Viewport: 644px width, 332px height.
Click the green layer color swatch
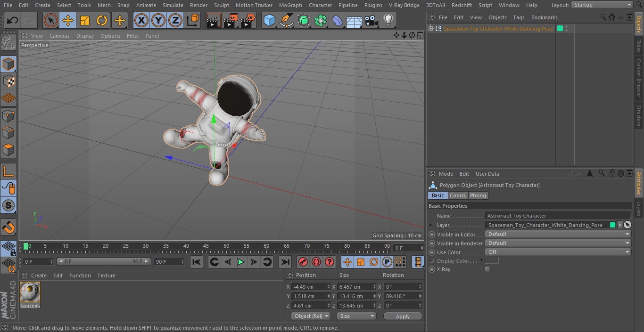coord(612,225)
